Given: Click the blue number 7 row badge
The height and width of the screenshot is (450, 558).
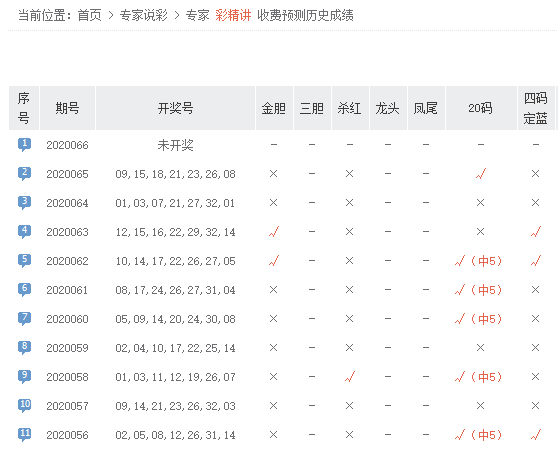Looking at the screenshot, I should (x=24, y=319).
